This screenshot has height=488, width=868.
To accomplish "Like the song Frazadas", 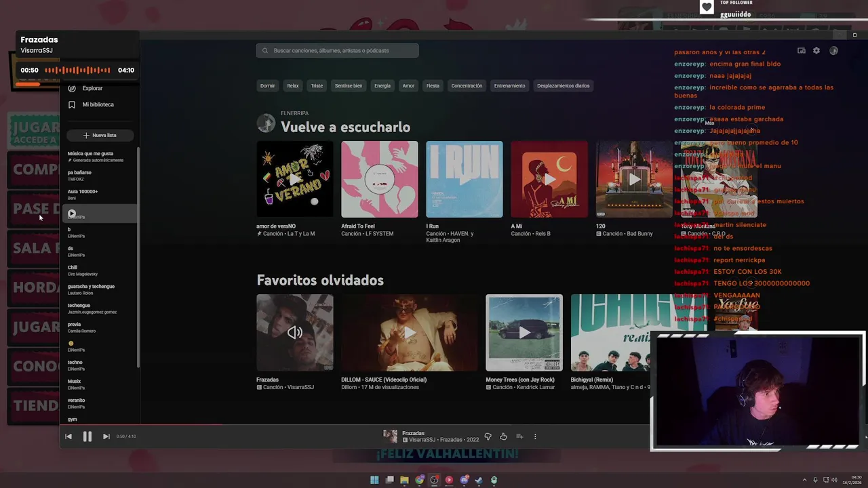I will [x=503, y=436].
